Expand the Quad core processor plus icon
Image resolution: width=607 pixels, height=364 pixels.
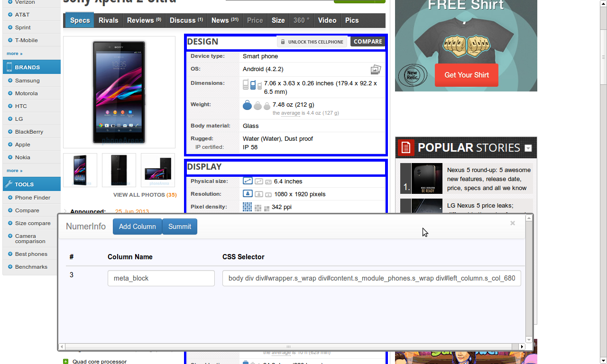[66, 362]
